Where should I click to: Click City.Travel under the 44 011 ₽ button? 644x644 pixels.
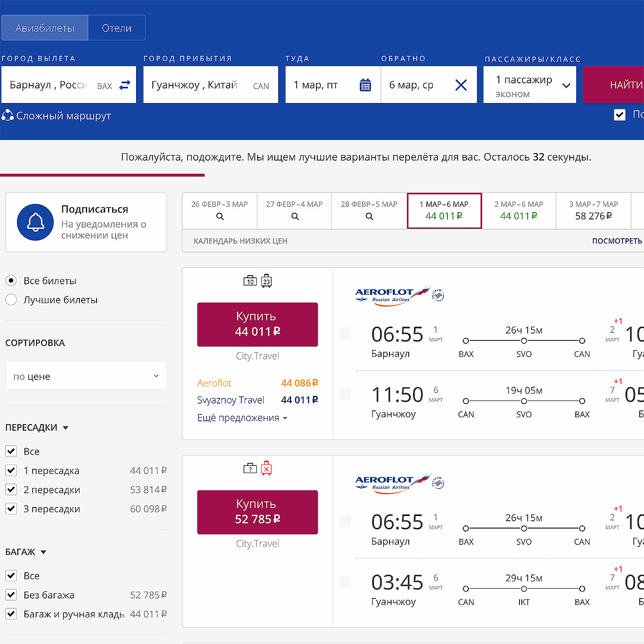click(x=258, y=356)
